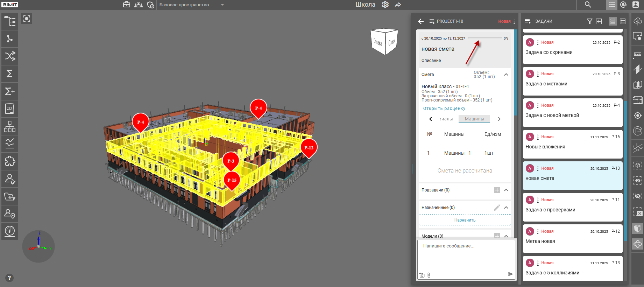Collapse the Смета section

(506, 75)
